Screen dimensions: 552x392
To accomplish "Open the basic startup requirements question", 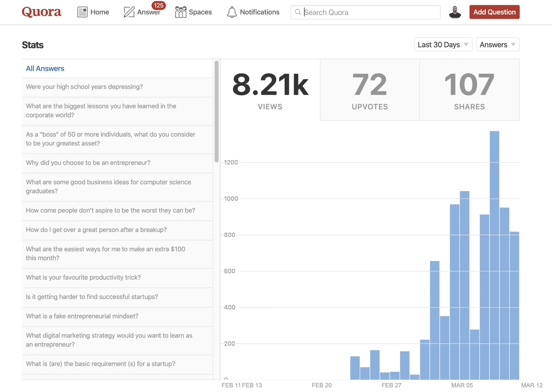I will click(x=117, y=364).
